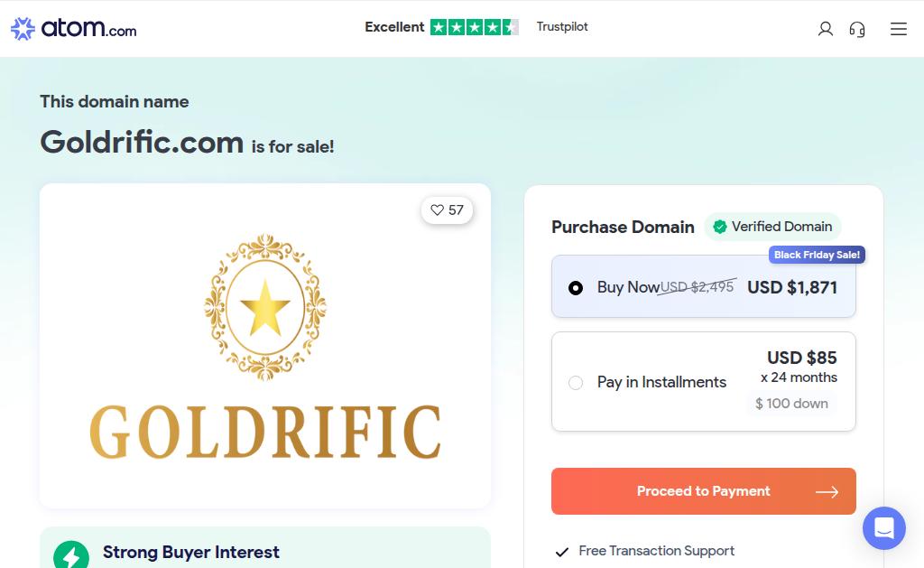Viewport: 924px width, 568px height.
Task: Click the atom.com logo
Action: (74, 29)
